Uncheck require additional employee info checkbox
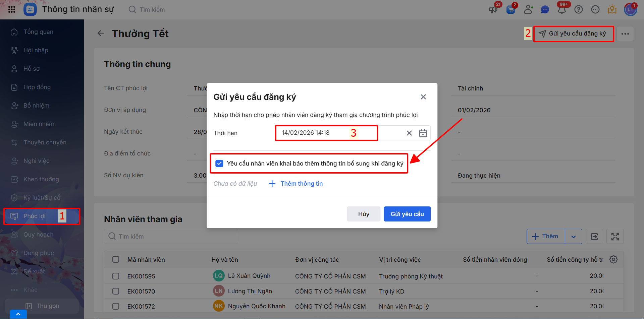 [219, 164]
